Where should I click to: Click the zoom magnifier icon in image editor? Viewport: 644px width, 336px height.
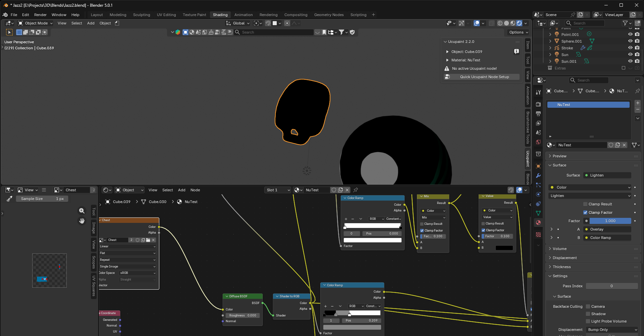[82, 211]
